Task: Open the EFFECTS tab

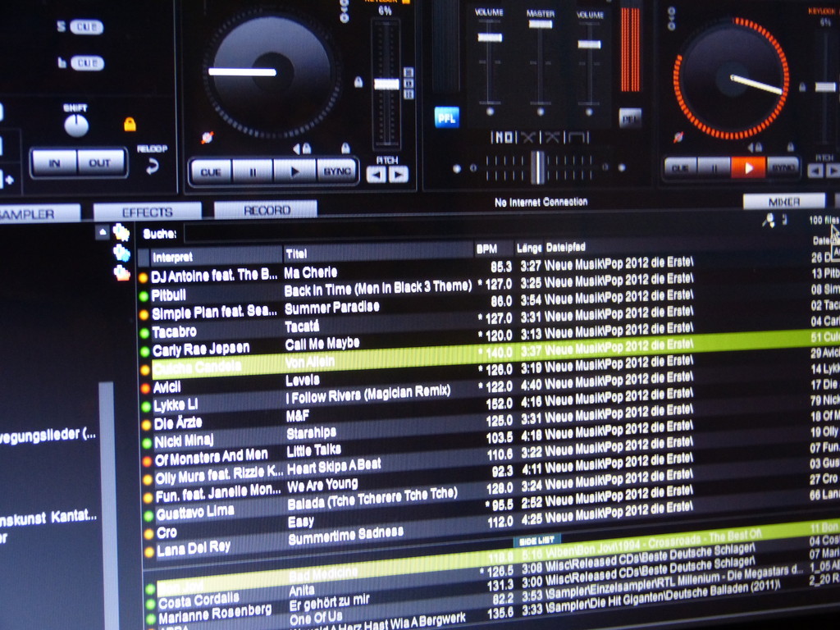Action: [x=147, y=212]
